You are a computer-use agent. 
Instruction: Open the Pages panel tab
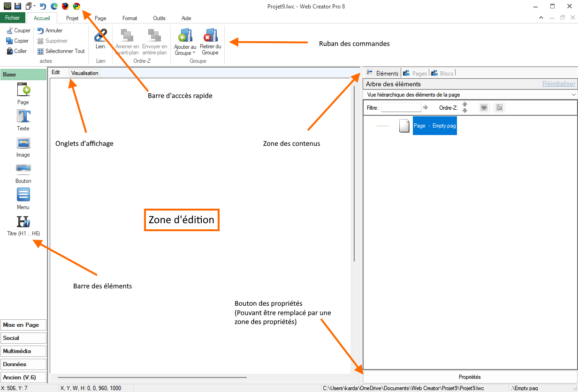(x=415, y=73)
